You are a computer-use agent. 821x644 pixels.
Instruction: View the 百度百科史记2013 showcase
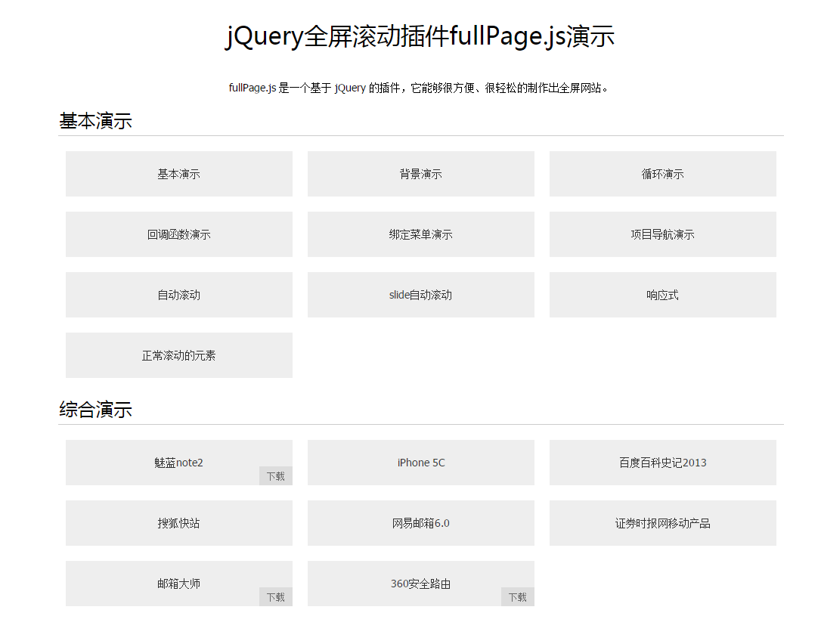[662, 463]
